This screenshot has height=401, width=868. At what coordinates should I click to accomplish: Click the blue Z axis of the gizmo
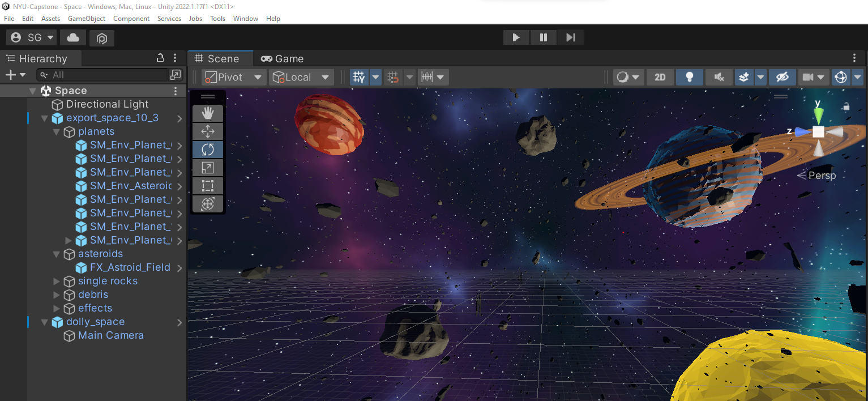click(x=802, y=131)
